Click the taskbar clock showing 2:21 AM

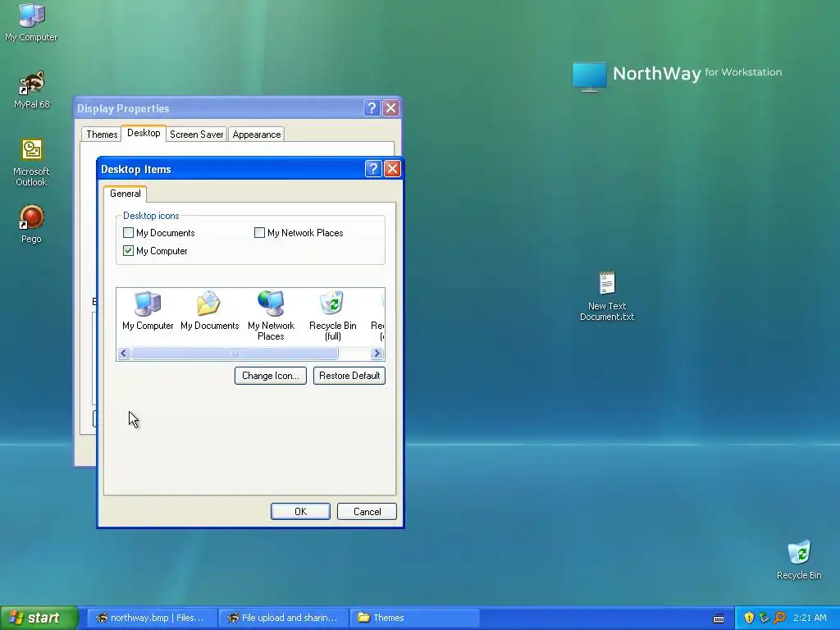[x=810, y=618]
